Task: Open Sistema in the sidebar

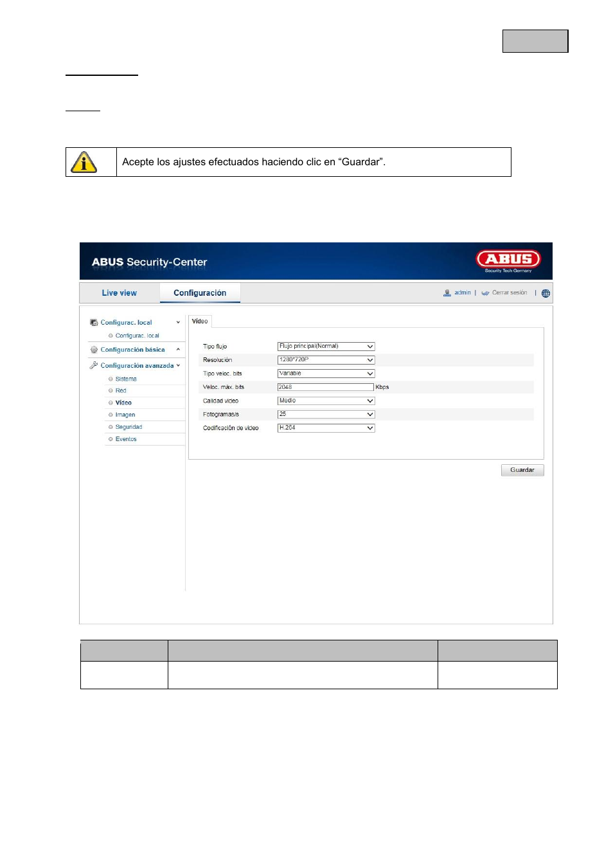Action: coord(126,379)
